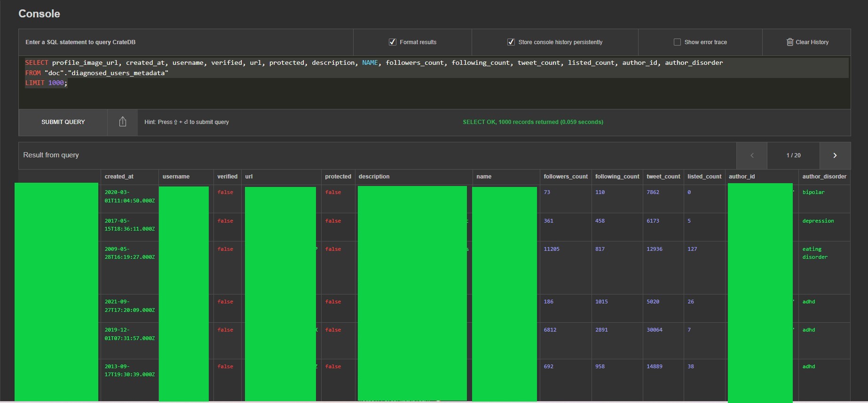The height and width of the screenshot is (403, 868).
Task: Go to previous results page arrow
Action: click(751, 155)
